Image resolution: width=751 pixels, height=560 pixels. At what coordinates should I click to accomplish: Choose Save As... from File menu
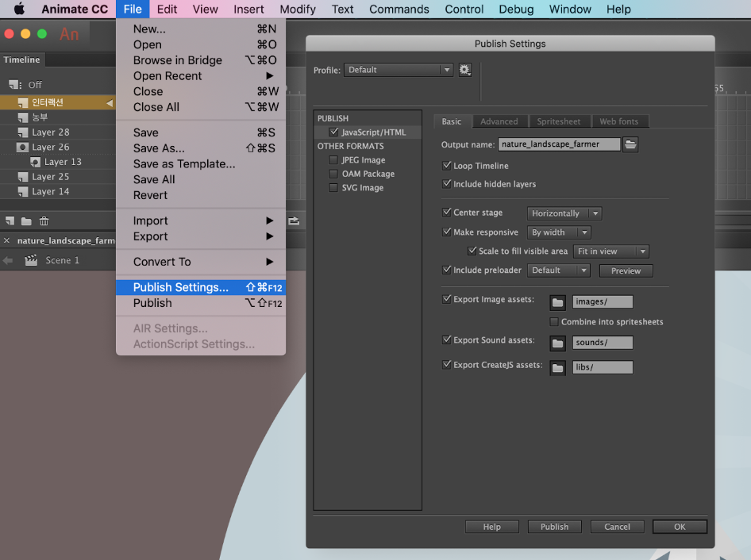point(201,148)
